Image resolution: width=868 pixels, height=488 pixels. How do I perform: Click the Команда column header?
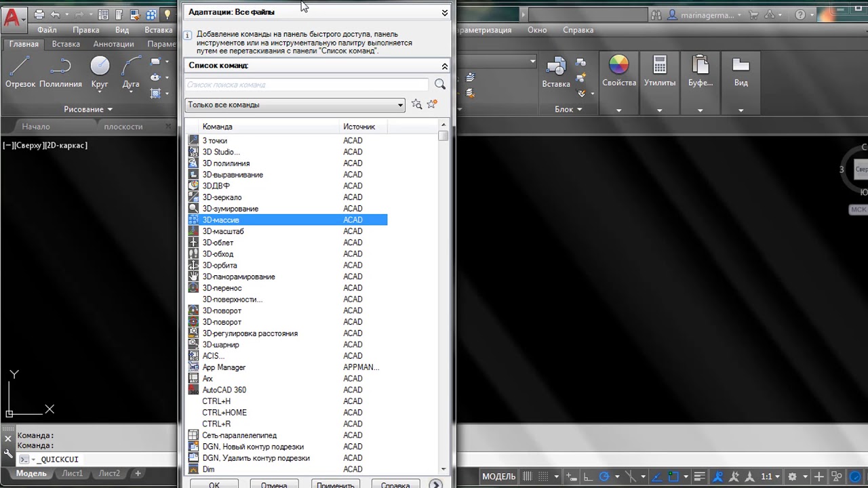click(x=270, y=127)
